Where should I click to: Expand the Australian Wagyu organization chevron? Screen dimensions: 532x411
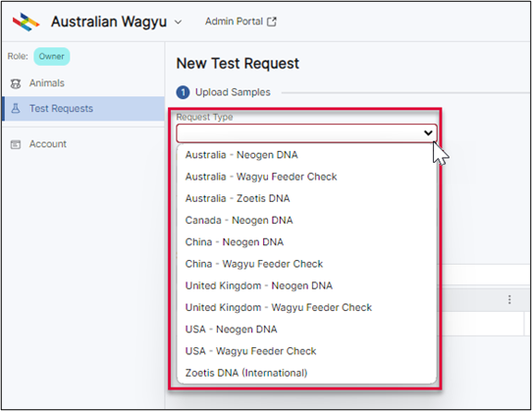coord(178,22)
